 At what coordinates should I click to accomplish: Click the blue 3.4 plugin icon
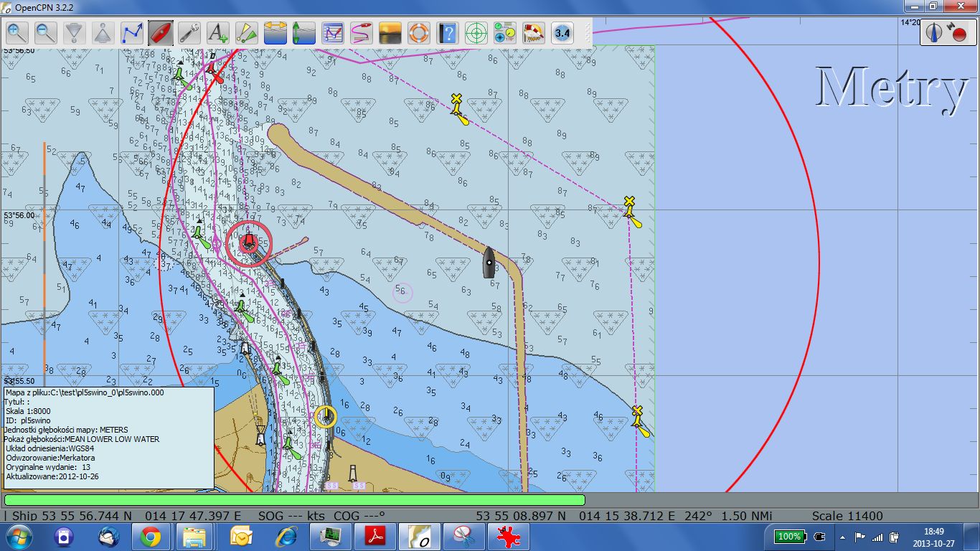[x=562, y=33]
